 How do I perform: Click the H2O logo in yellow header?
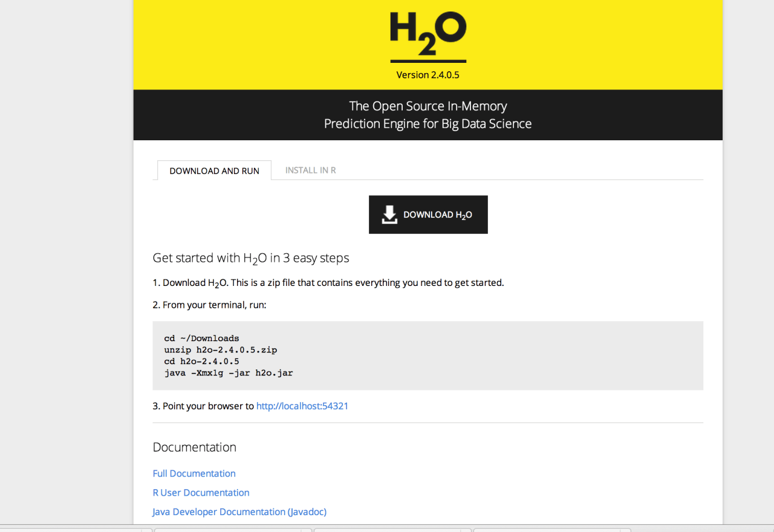coord(428,35)
